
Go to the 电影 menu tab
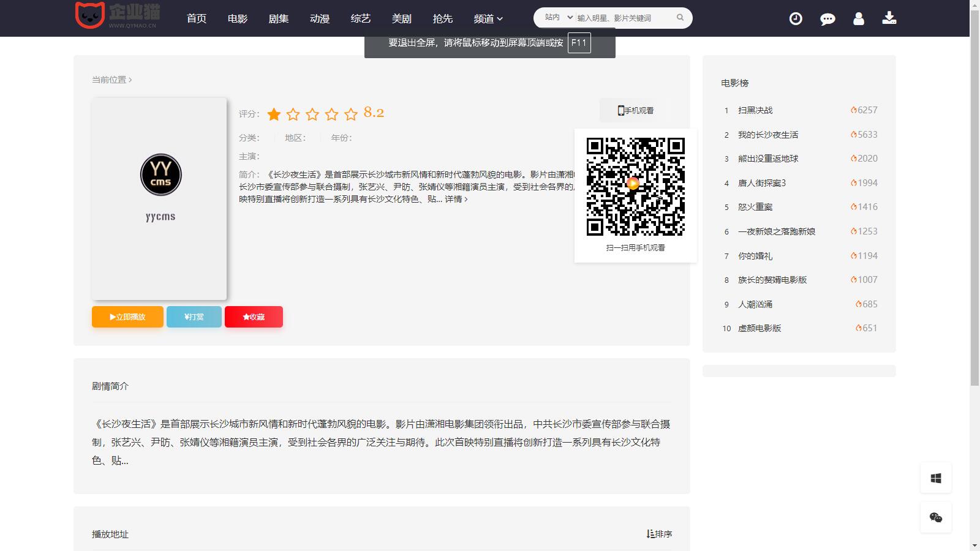238,18
